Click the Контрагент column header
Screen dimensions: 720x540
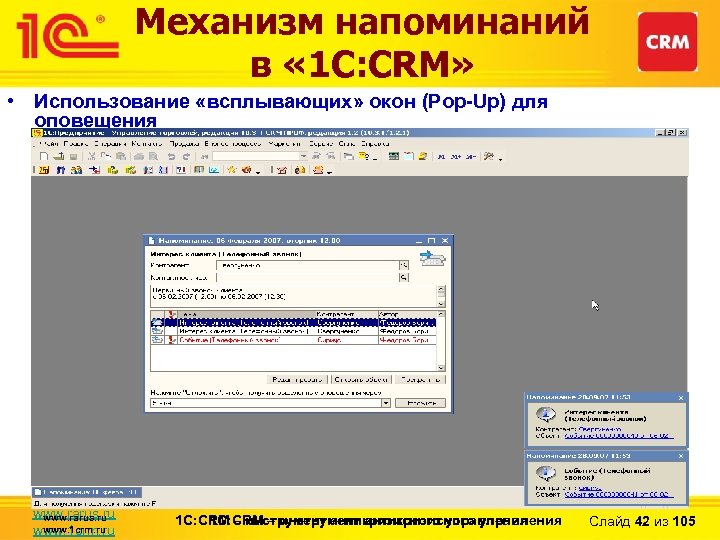coord(347,314)
